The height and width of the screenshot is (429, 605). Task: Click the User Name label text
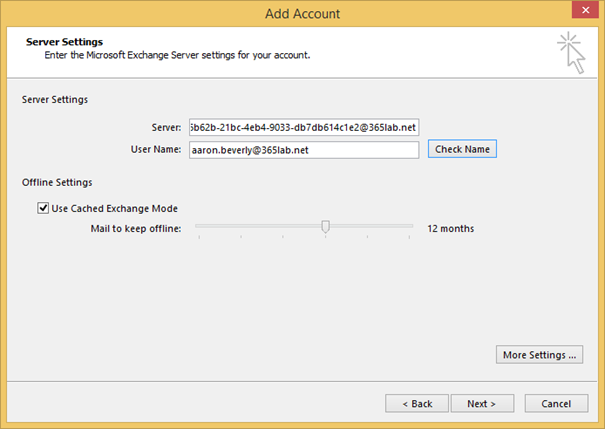156,149
